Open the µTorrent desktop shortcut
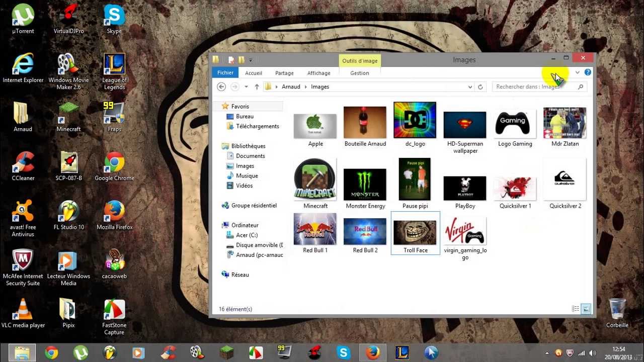Viewport: 644px width, 362px height. (23, 19)
